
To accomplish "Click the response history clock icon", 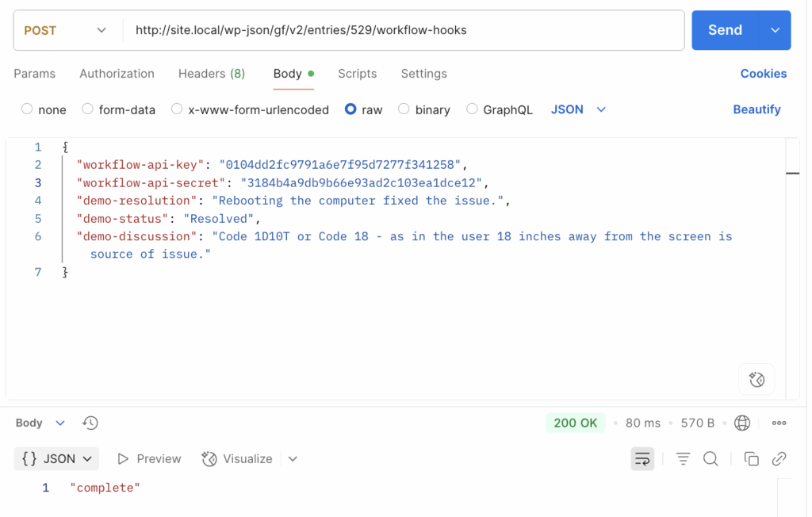I will [x=90, y=423].
